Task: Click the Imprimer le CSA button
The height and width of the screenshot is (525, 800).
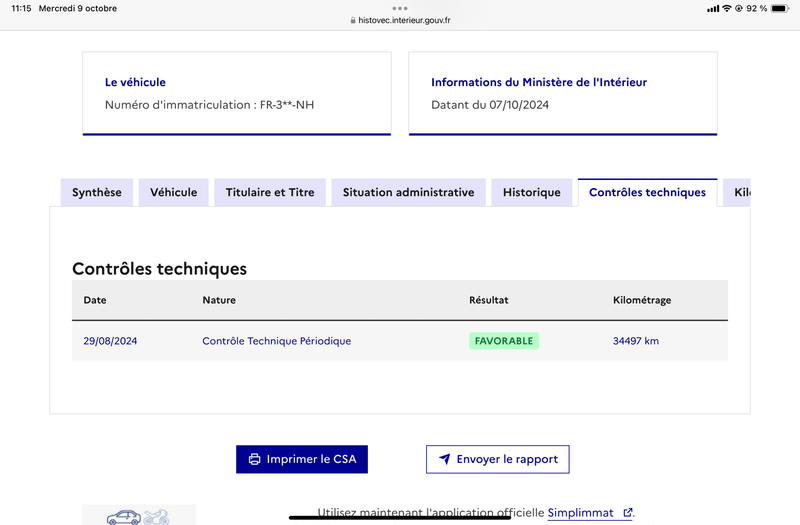Action: point(302,459)
